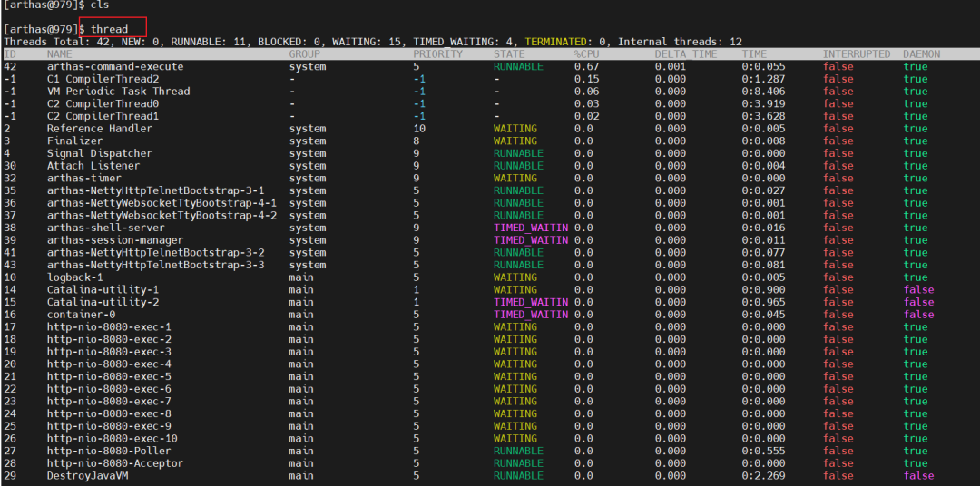This screenshot has height=486, width=980.
Task: Click the daemon 'false' value for Catalina-utility-1
Action: (918, 290)
